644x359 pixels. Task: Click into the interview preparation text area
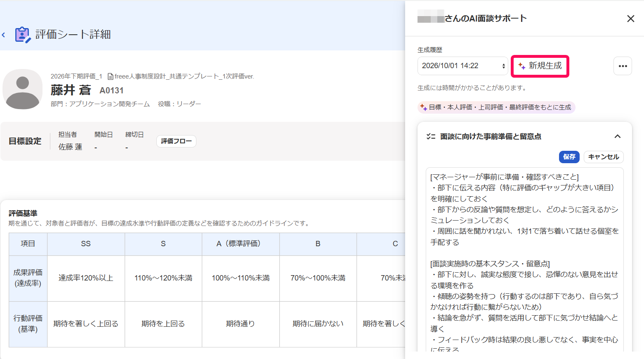pos(524,259)
